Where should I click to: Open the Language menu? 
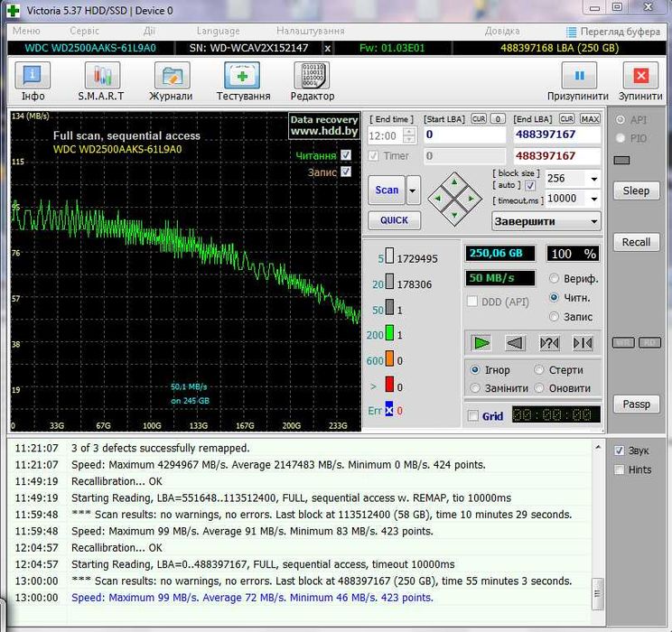coord(218,31)
